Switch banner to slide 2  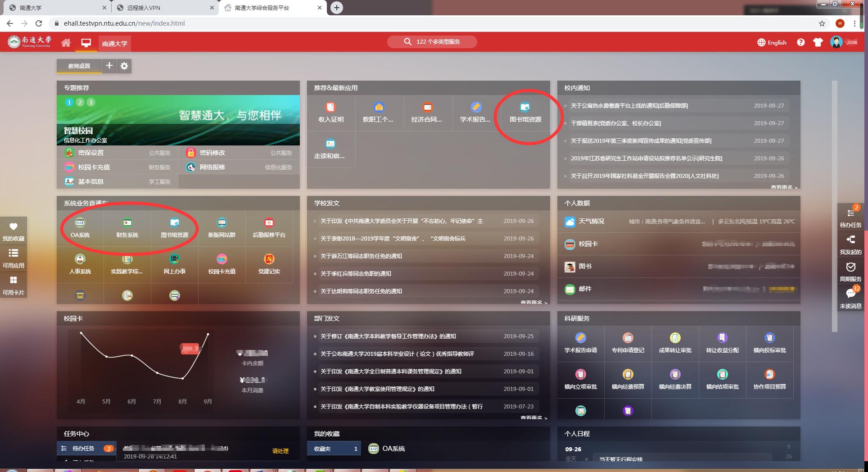pos(80,102)
